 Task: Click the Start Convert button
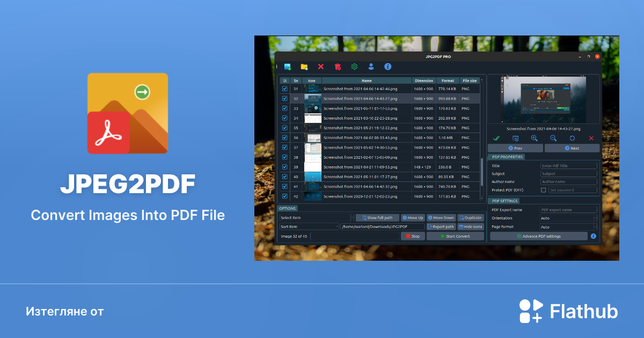click(455, 236)
